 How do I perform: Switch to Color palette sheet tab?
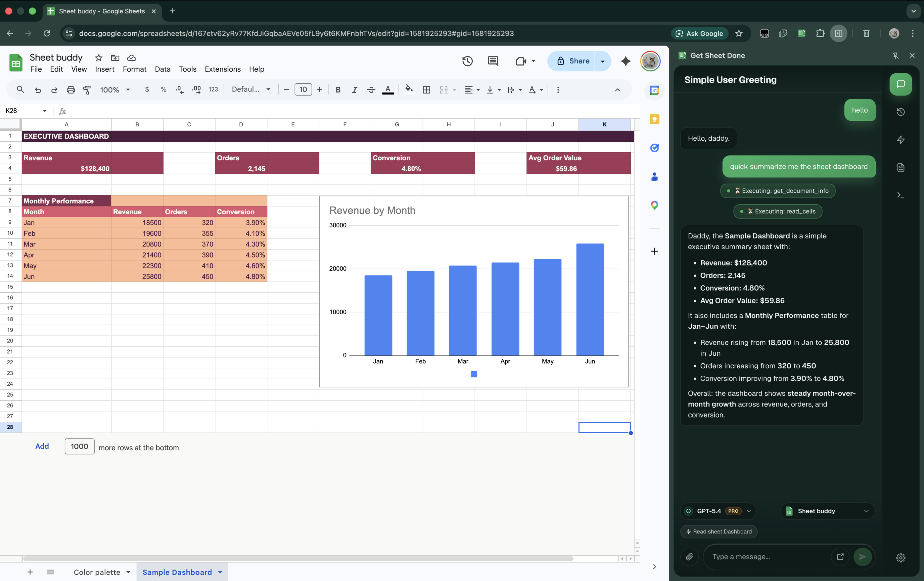97,572
